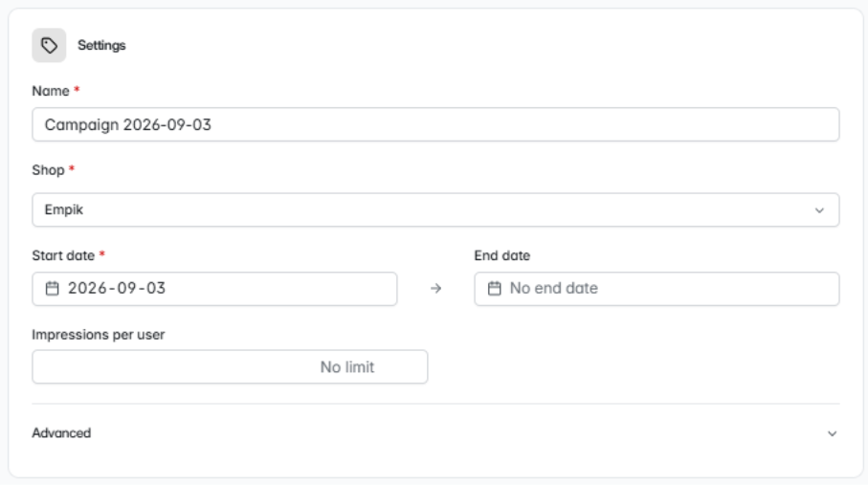Image resolution: width=868 pixels, height=485 pixels.
Task: Expand the Advanced section via its chevron
Action: coord(832,433)
